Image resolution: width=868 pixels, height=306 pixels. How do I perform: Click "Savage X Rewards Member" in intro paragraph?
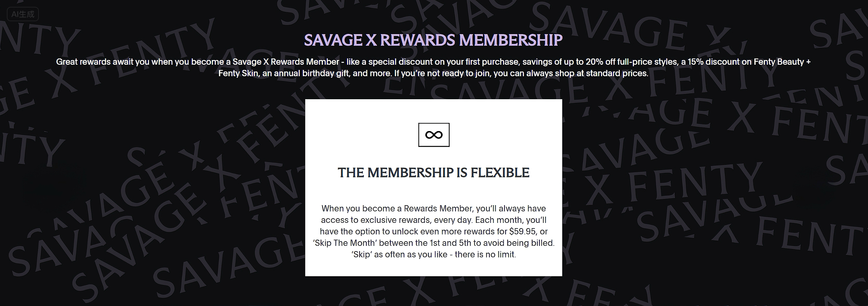(x=286, y=62)
